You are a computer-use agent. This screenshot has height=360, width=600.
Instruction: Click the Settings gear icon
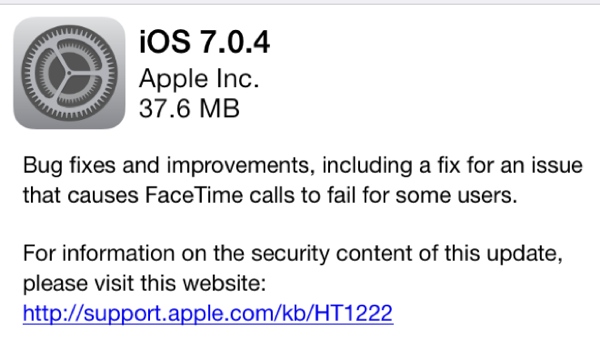69,73
